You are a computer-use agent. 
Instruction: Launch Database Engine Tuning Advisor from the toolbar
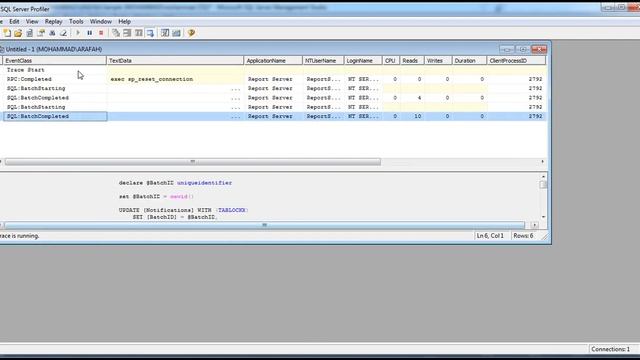[x=165, y=33]
